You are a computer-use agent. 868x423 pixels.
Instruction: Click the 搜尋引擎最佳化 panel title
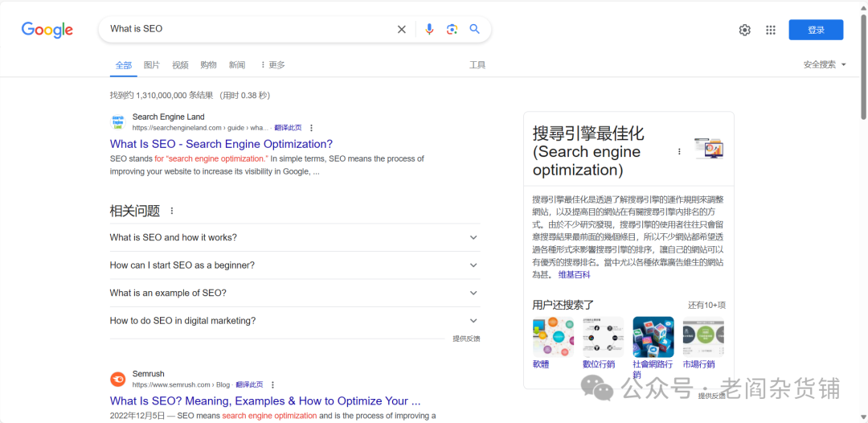click(589, 152)
